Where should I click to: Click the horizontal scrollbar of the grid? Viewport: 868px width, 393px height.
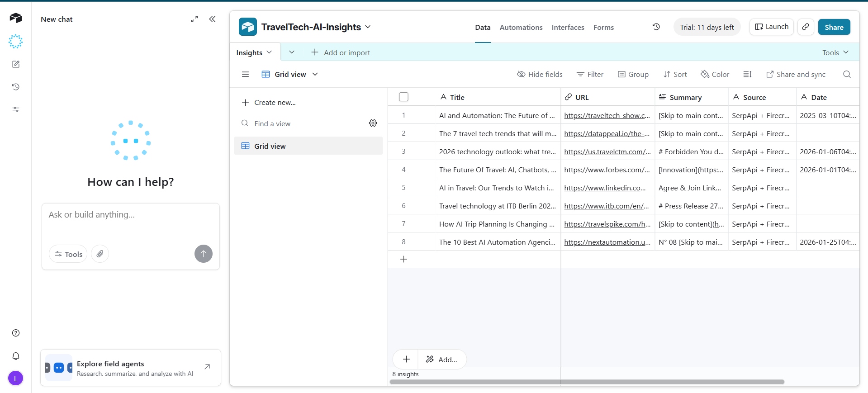click(587, 382)
